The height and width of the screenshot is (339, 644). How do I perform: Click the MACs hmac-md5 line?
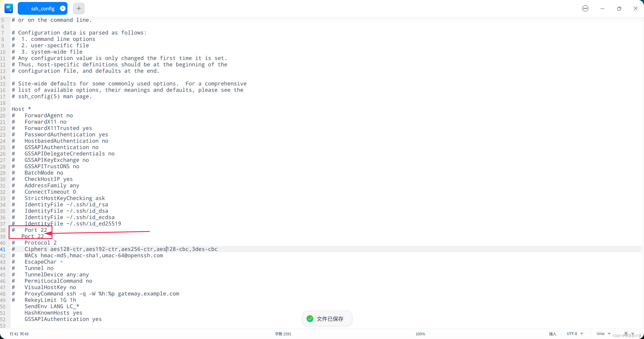click(87, 255)
